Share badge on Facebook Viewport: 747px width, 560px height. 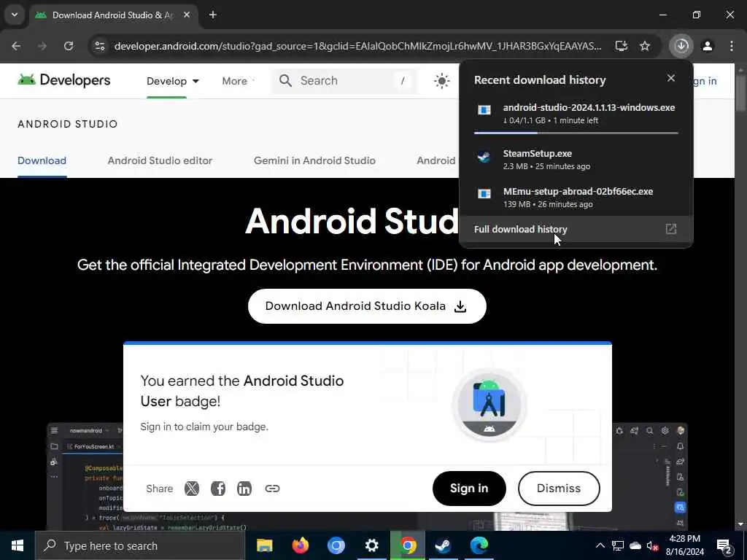pyautogui.click(x=217, y=489)
